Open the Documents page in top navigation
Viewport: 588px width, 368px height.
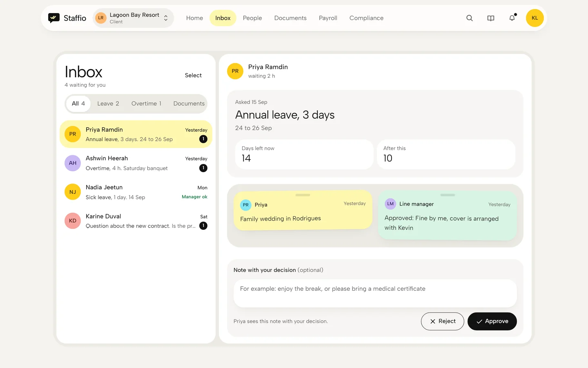tap(290, 18)
